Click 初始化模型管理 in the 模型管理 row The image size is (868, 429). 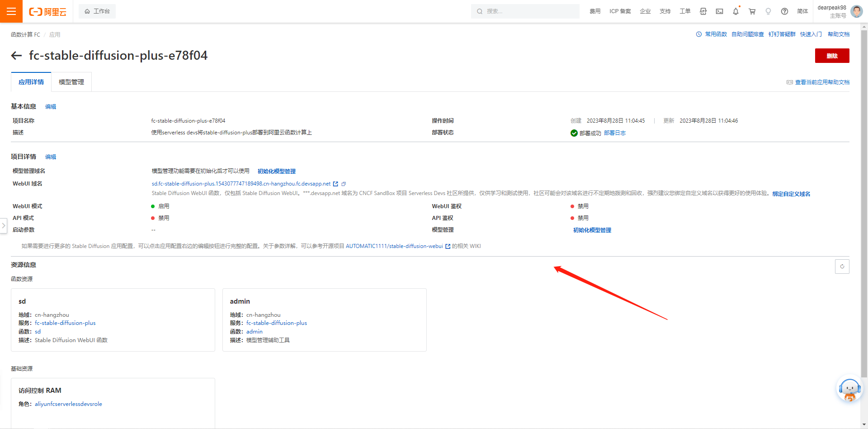pos(592,230)
